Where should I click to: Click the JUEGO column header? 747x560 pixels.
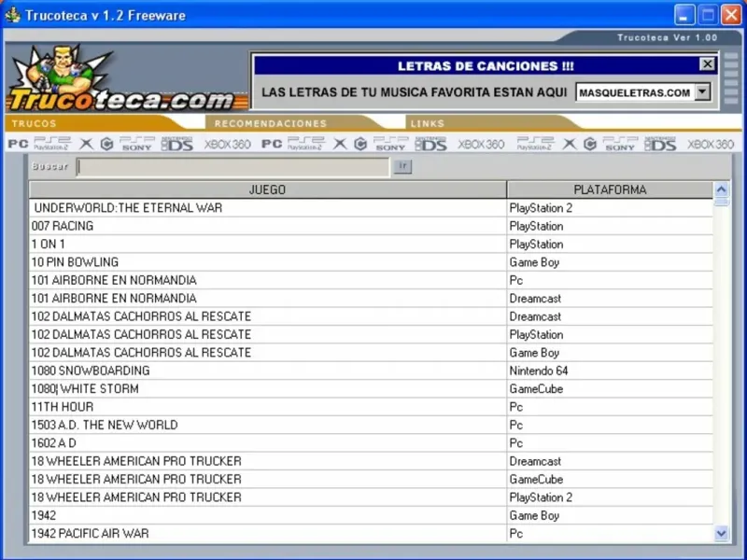[267, 189]
